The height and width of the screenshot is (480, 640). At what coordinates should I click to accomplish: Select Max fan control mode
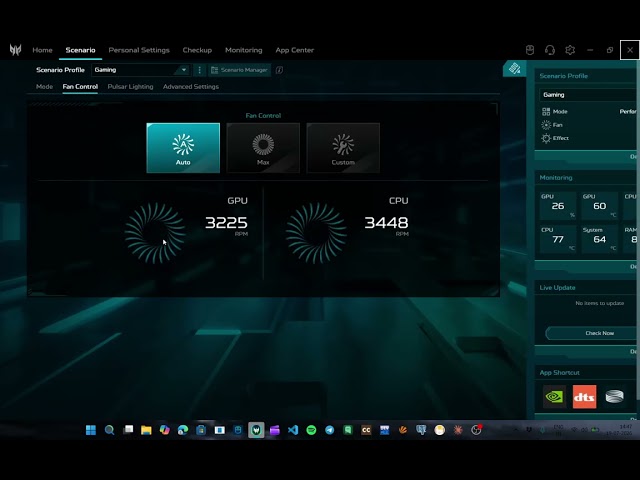tap(263, 148)
